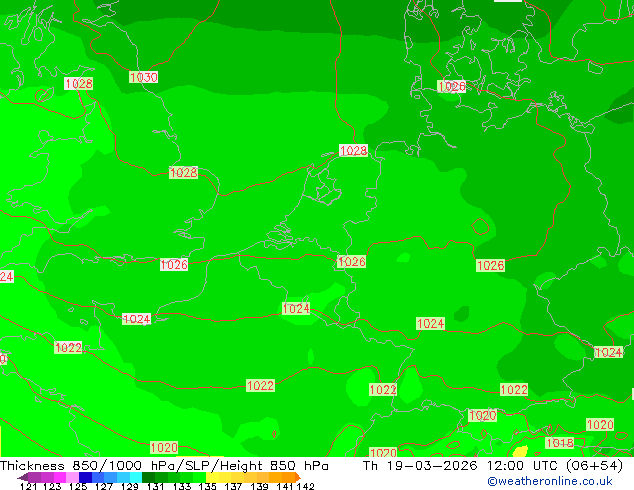Click the Thickness 850/1000 hPa chart title
This screenshot has width=634, height=490.
click(164, 466)
